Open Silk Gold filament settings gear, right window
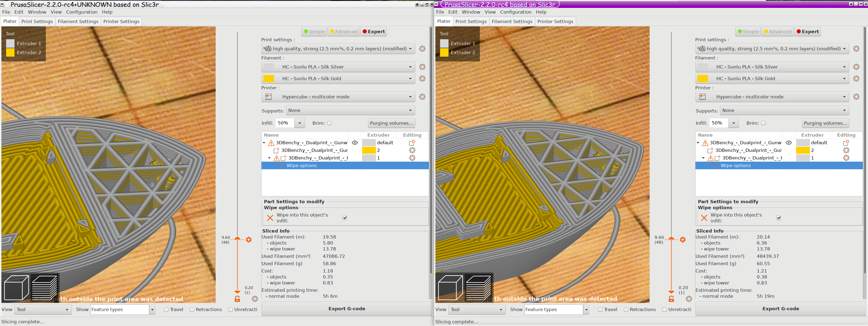Viewport: 868px width, 326px height. 856,78
